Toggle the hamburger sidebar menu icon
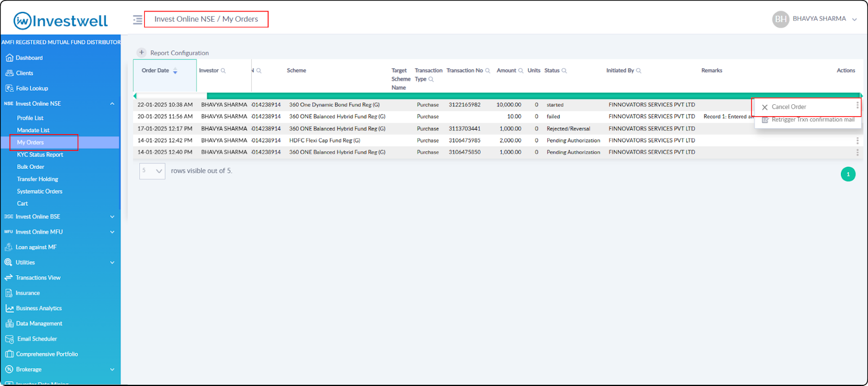 click(138, 20)
